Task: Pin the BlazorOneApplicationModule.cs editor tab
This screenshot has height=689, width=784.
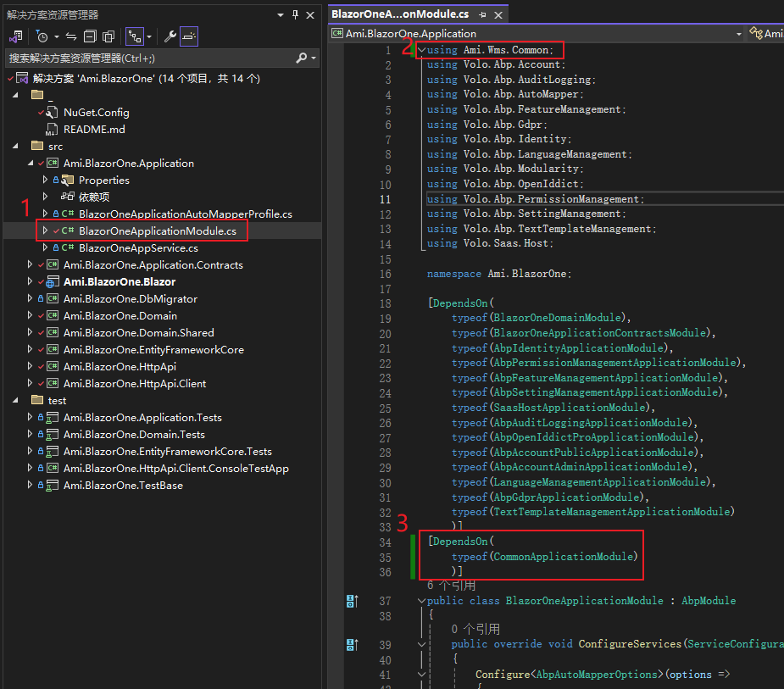Action: (482, 14)
